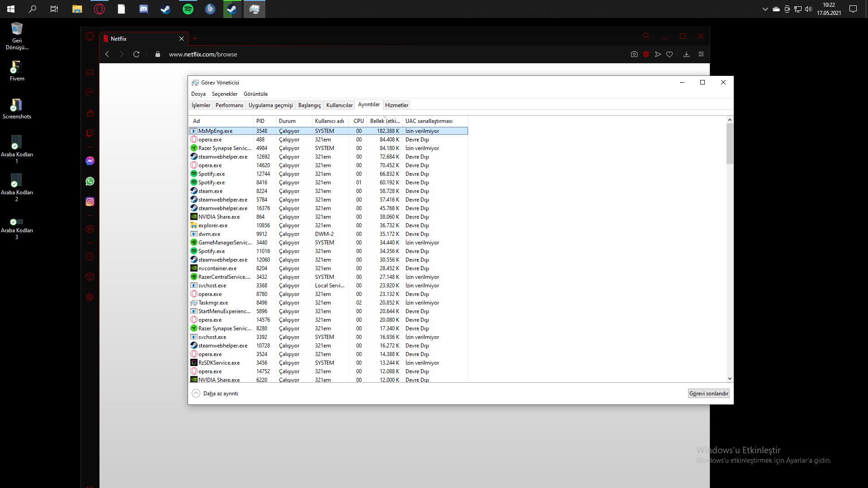
Task: Select the Taskmgr.exe process row
Action: click(213, 303)
